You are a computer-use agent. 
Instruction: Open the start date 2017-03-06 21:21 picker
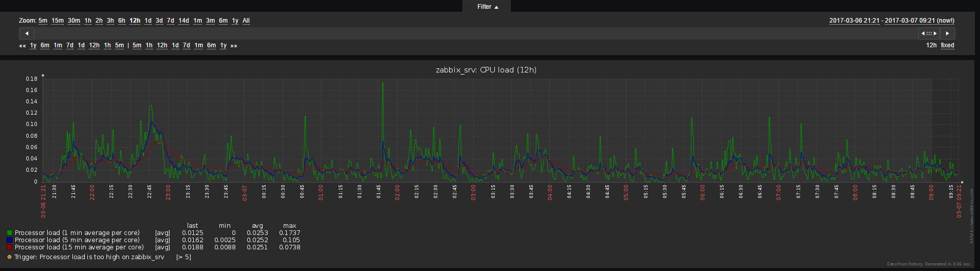[x=854, y=21]
